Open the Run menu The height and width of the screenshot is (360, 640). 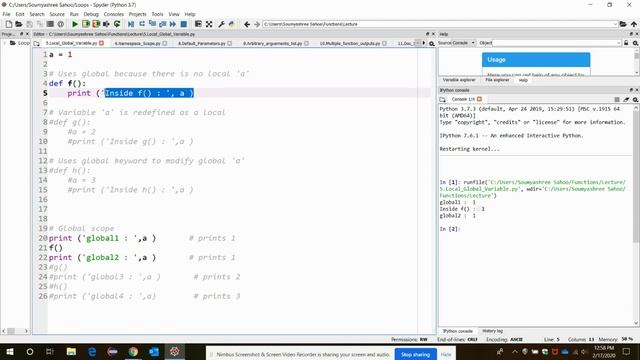click(74, 14)
